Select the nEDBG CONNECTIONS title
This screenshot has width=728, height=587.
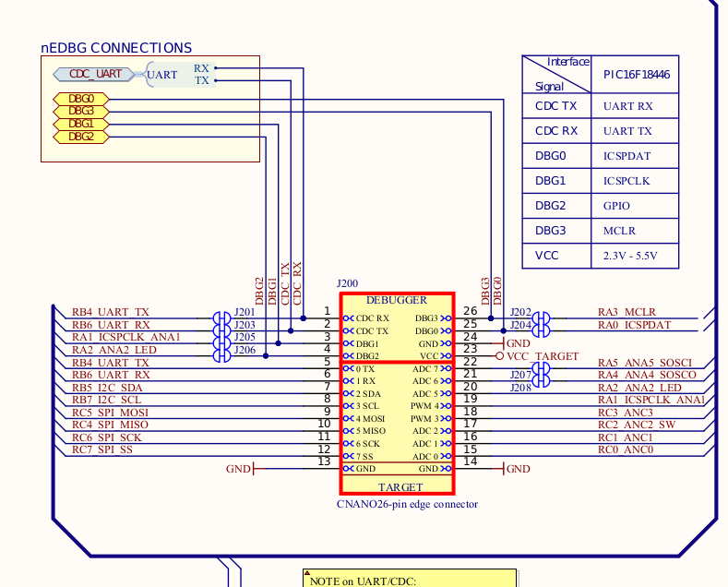pos(116,48)
